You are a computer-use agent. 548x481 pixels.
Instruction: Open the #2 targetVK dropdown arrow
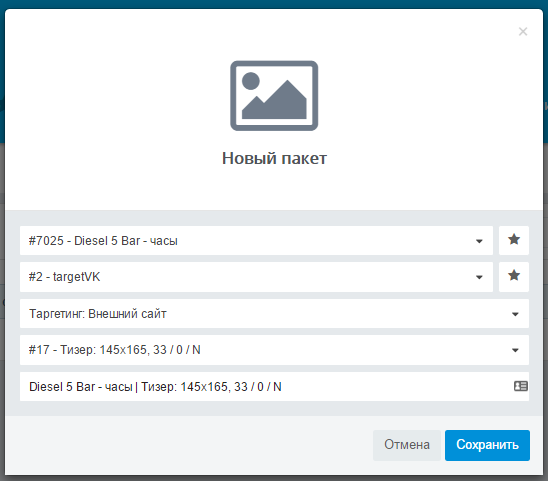click(479, 277)
